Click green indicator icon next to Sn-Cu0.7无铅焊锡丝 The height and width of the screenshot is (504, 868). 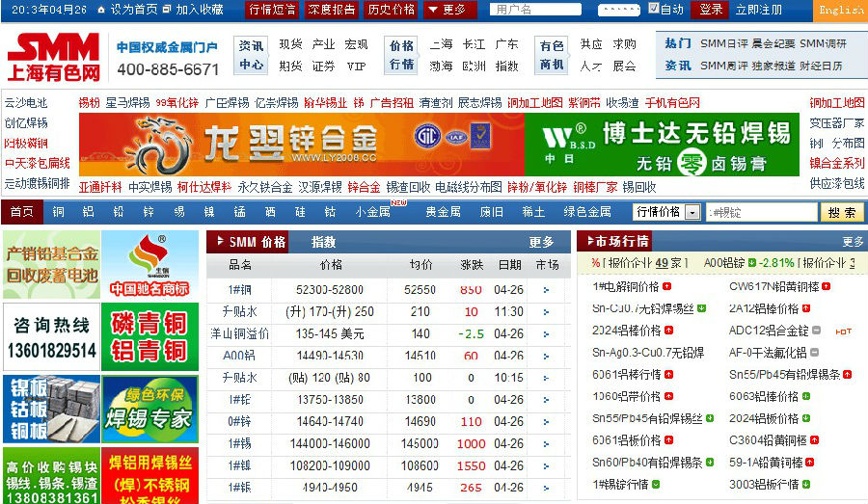(x=702, y=308)
